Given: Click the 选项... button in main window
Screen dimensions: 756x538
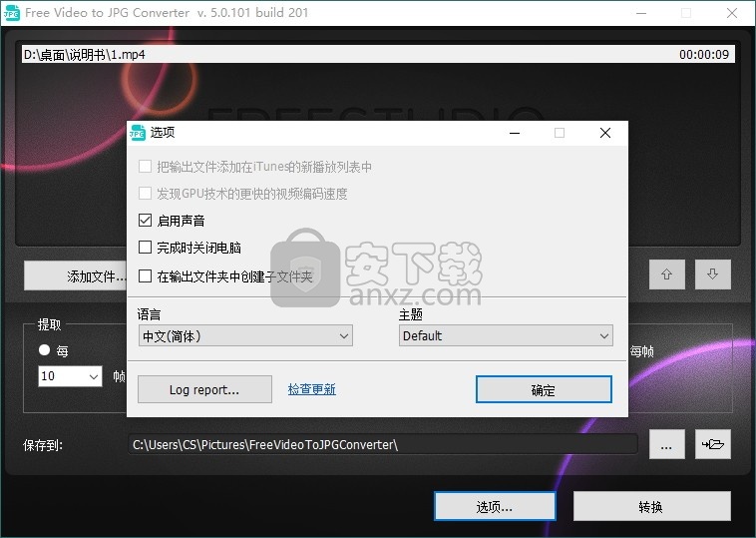Looking at the screenshot, I should [495, 506].
